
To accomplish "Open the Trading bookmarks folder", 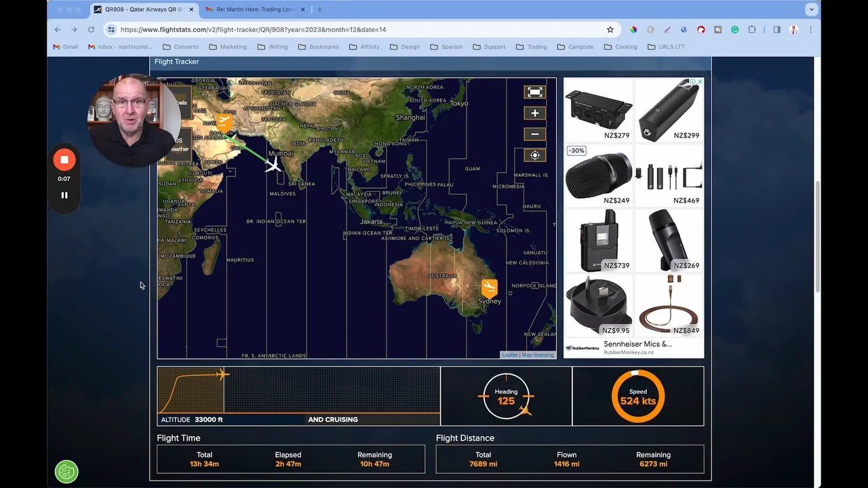I will pyautogui.click(x=531, y=47).
